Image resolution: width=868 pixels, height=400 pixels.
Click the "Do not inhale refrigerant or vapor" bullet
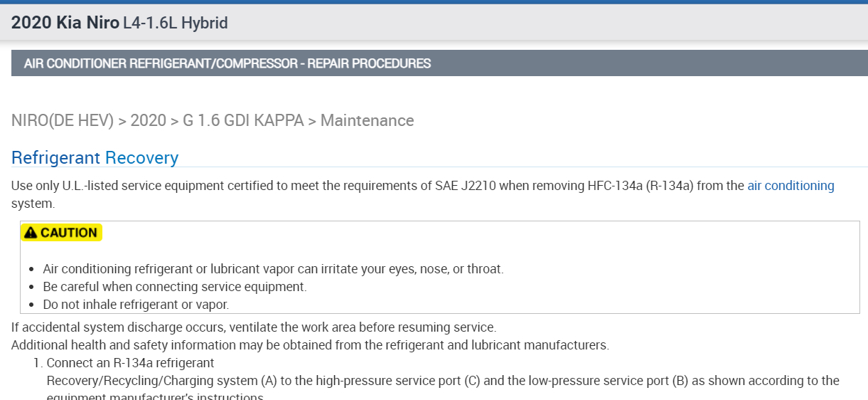point(136,305)
